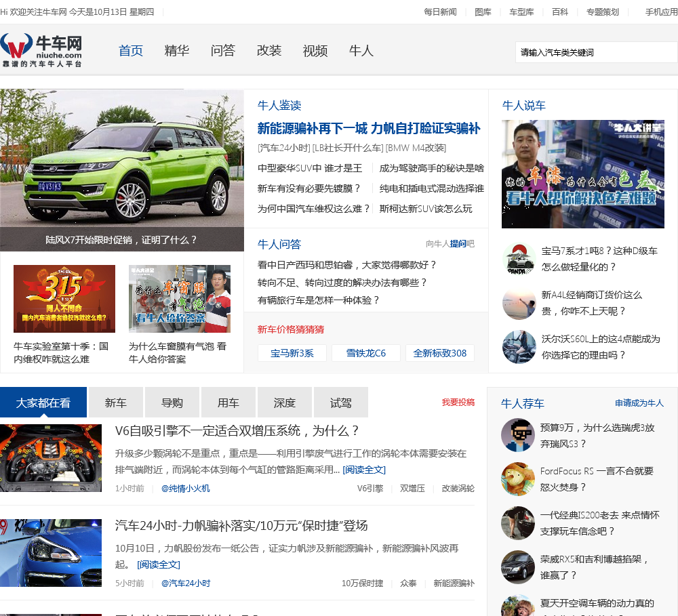Switch to the 导购 tab
Screen dimensions: 678x616
click(x=172, y=403)
